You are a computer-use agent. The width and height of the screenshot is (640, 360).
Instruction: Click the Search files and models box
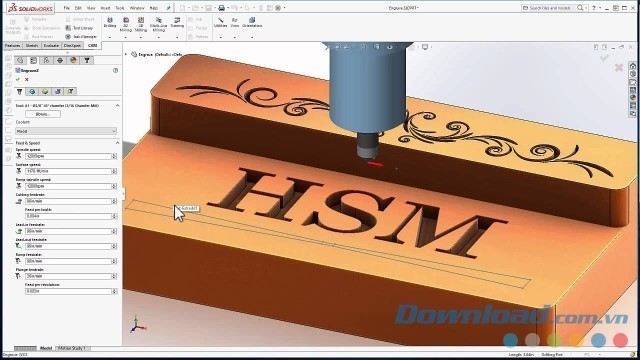pyautogui.click(x=550, y=8)
